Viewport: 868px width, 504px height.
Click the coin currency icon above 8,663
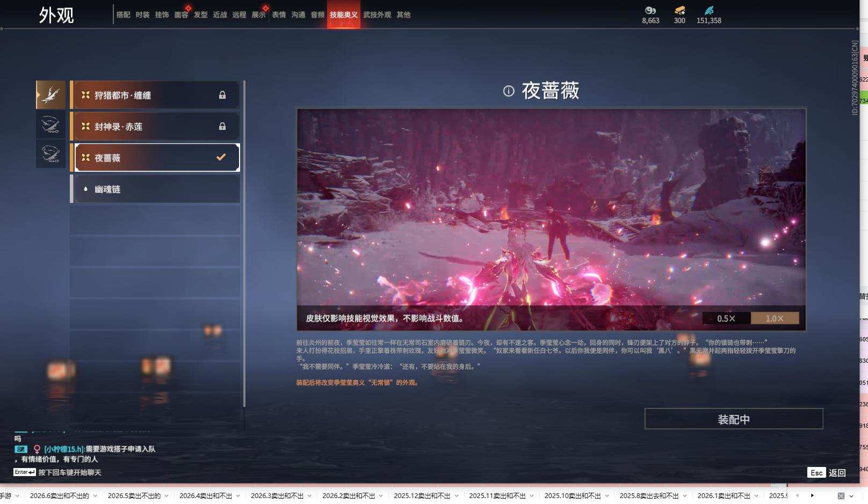650,10
